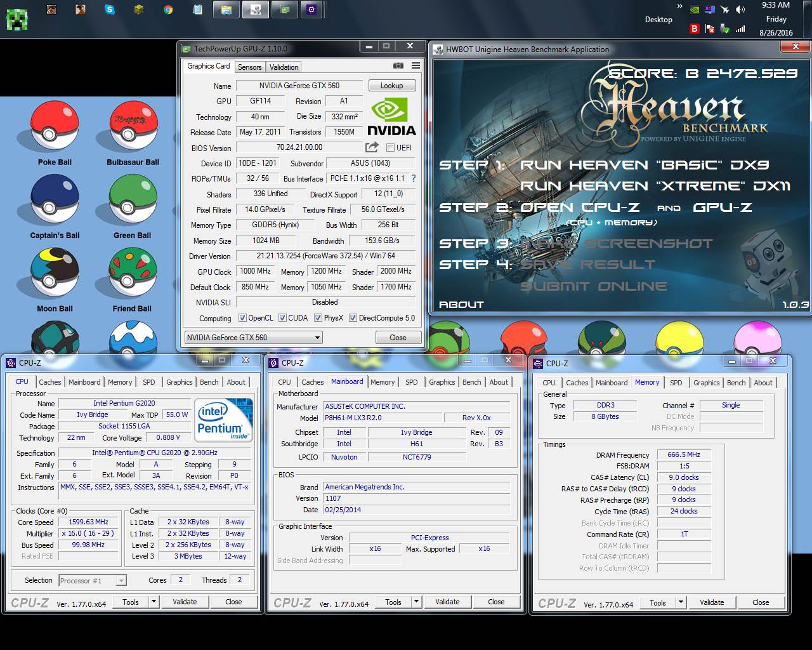Click Validate in CPU-Z Mainboard window

point(447,602)
